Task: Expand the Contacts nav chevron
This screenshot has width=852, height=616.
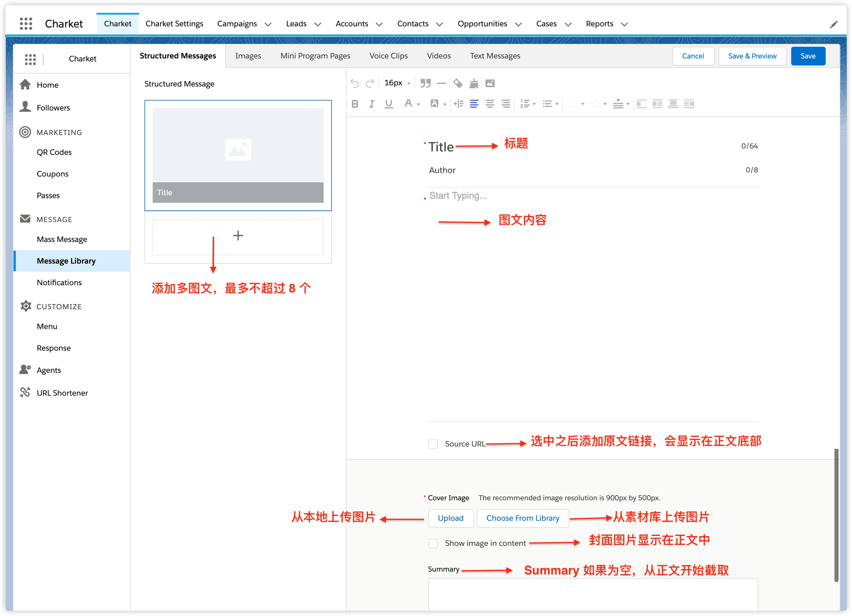Action: point(440,25)
